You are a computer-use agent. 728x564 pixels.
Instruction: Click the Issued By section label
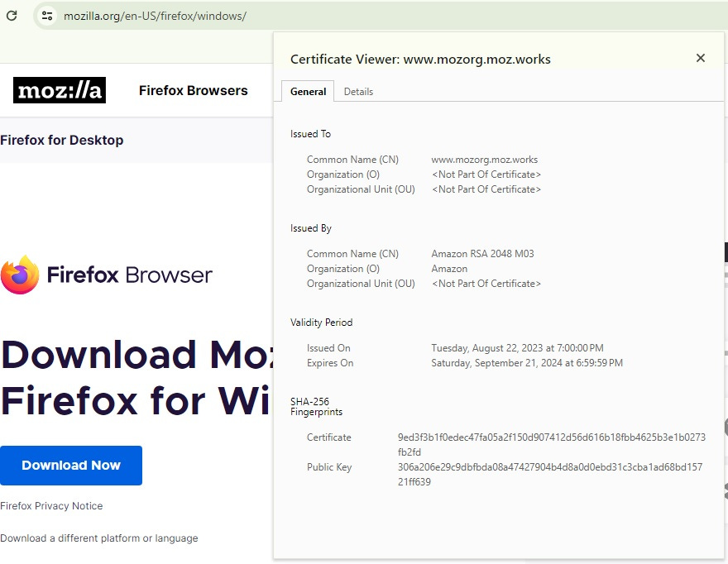[310, 228]
